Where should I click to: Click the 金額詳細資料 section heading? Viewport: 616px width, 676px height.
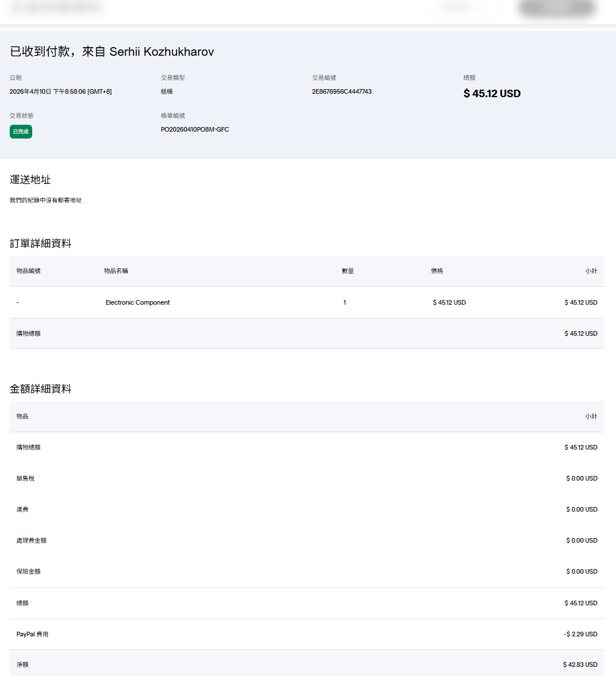(x=41, y=389)
